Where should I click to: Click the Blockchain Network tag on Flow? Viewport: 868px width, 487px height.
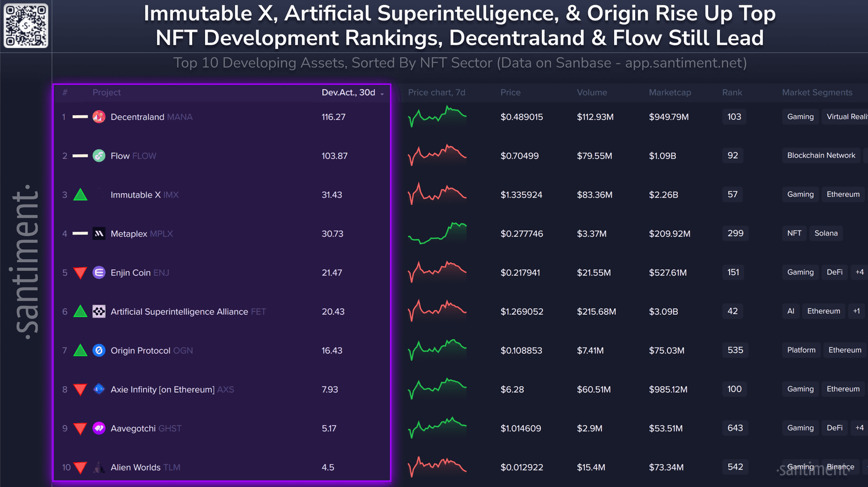point(821,155)
